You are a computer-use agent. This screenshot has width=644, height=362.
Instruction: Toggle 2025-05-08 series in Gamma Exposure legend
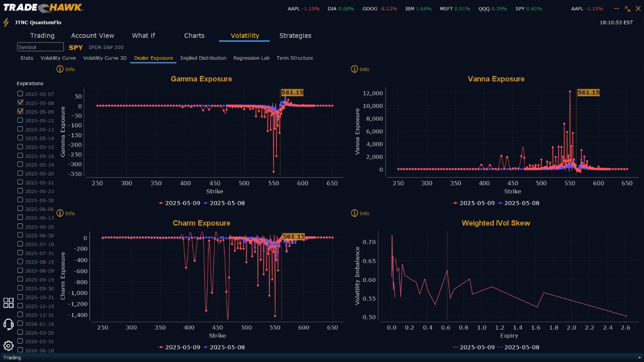tap(224, 203)
